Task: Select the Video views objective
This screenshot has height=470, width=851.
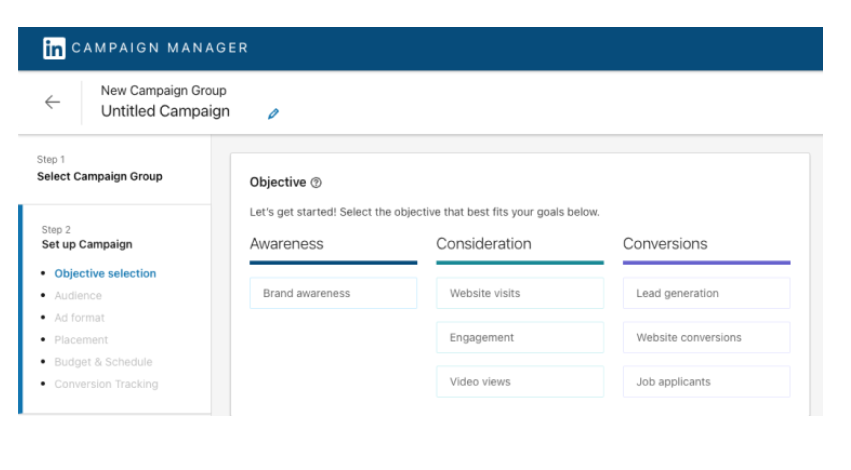Action: 520,382
